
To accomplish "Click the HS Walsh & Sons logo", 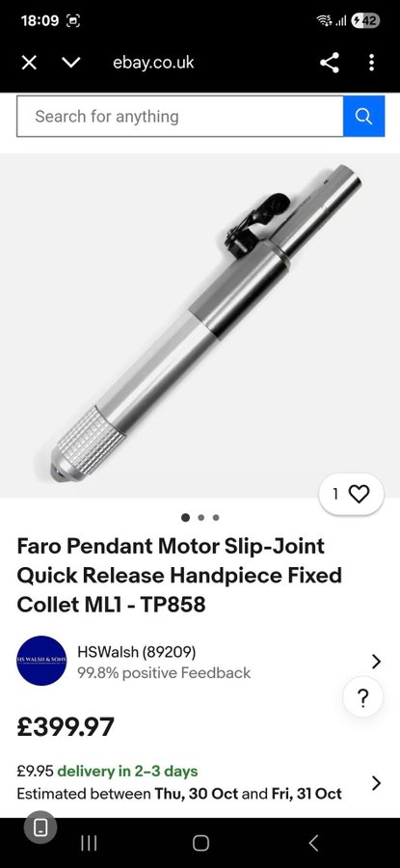I will pos(41,661).
